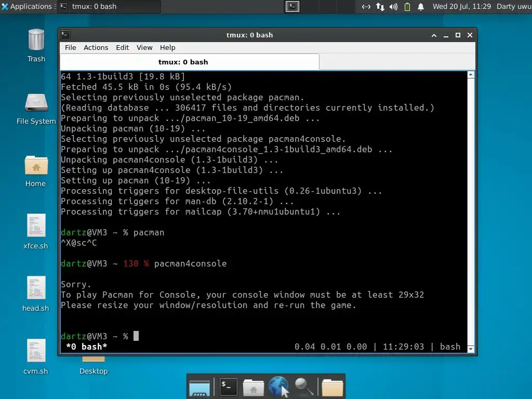Click the scrollbar down arrow in terminal

pyautogui.click(x=471, y=349)
